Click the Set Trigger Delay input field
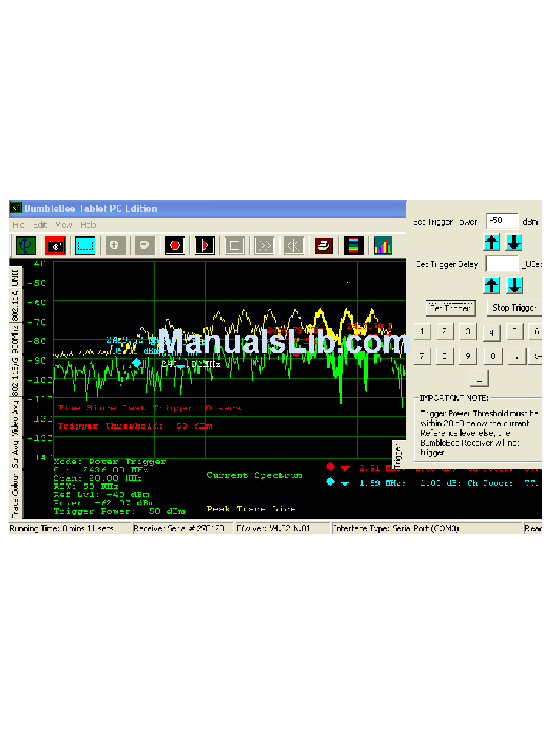This screenshot has width=560, height=747. [x=502, y=264]
